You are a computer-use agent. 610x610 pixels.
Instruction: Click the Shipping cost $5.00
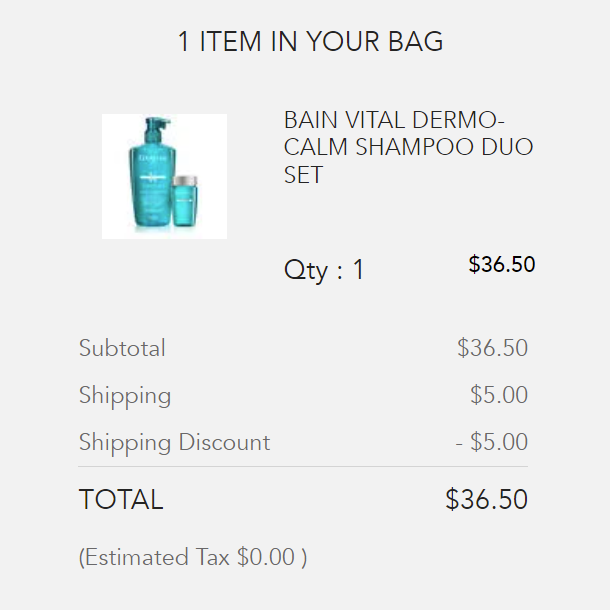tap(499, 395)
